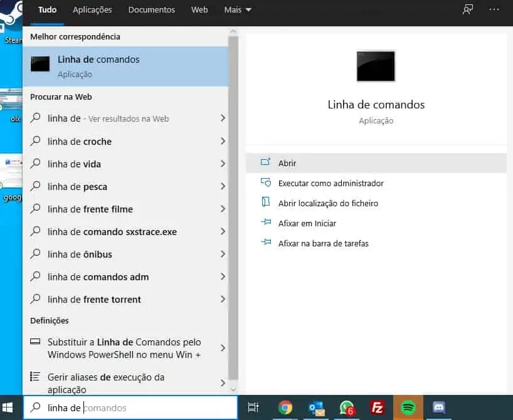This screenshot has height=420, width=513.
Task: Click search icon beside linha de croche
Action: 35,141
